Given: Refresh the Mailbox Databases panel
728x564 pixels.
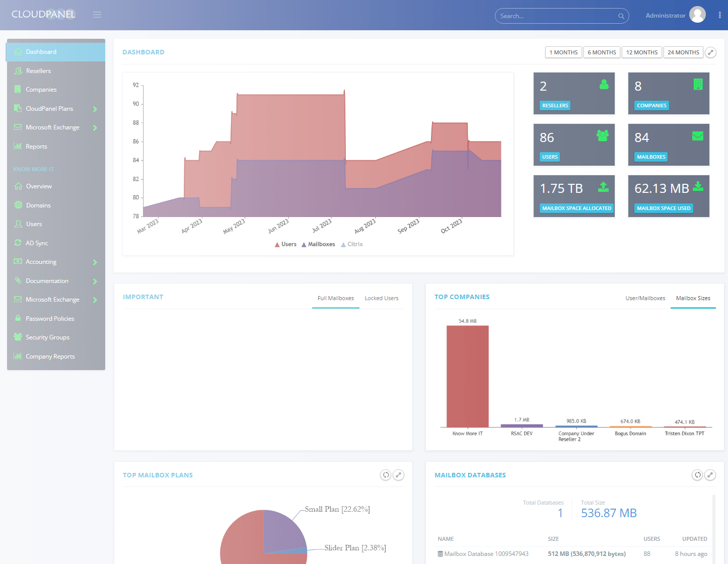Looking at the screenshot, I should [x=697, y=475].
